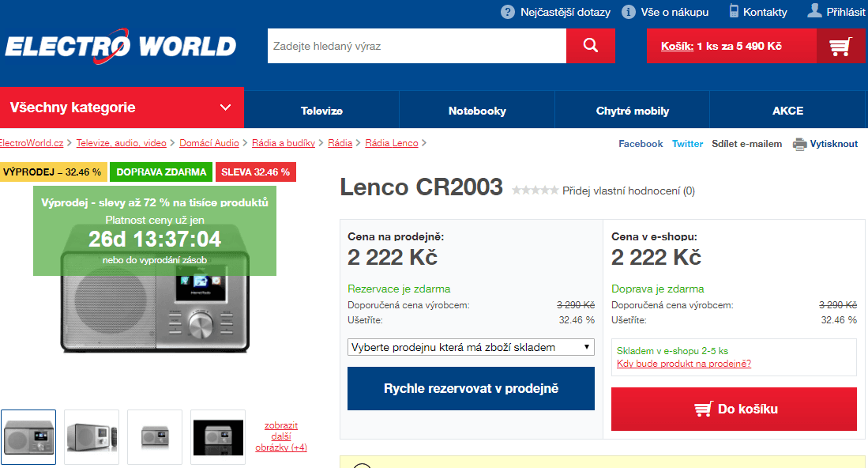The height and width of the screenshot is (468, 868).
Task: Go to Rádia a budíky breadcrumb
Action: (x=284, y=143)
